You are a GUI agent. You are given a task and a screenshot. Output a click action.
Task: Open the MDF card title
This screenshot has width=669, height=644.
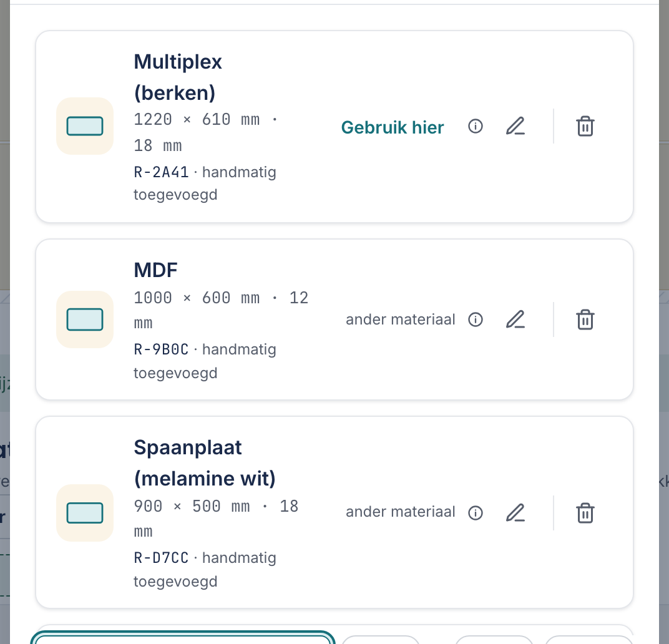pos(156,270)
